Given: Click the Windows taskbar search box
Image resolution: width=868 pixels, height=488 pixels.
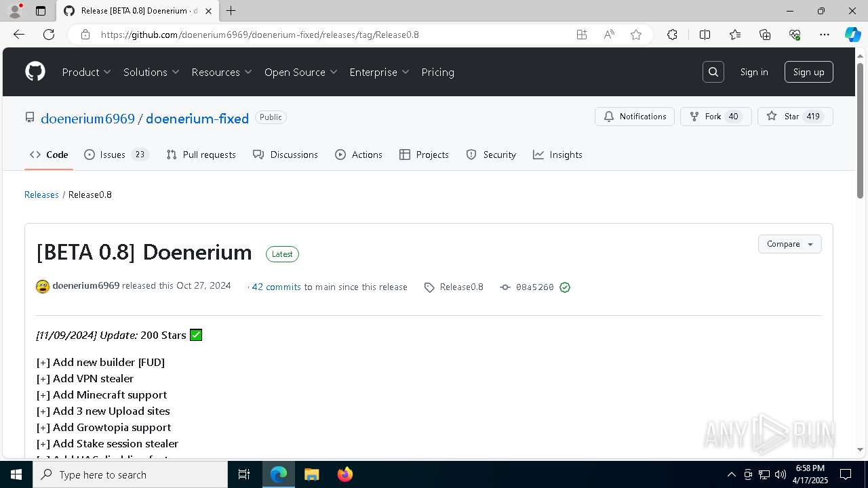Looking at the screenshot, I should 130,474.
